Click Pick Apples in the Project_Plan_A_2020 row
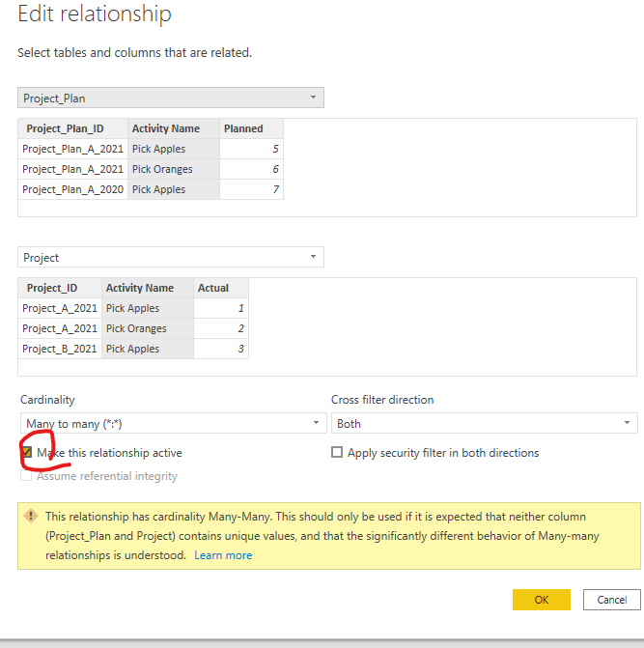The width and height of the screenshot is (644, 648). [x=174, y=189]
